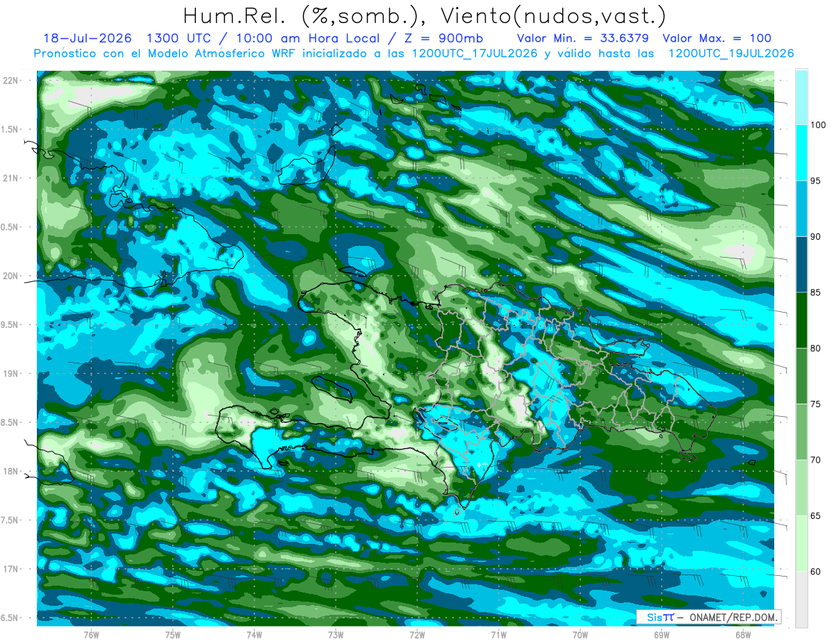Click '1200UTC_19JUL2026' valid-until time

pyautogui.click(x=730, y=53)
